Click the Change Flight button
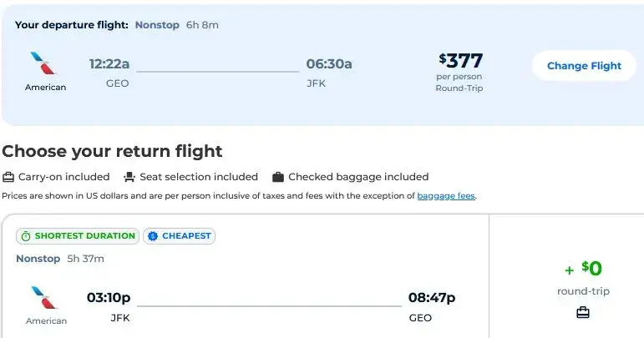The height and width of the screenshot is (338, 644). click(584, 66)
